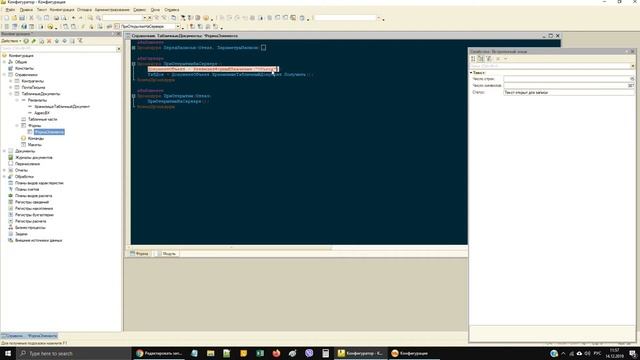Click the red delete X icon in configuration panel
640x360 pixels.
(49, 41)
